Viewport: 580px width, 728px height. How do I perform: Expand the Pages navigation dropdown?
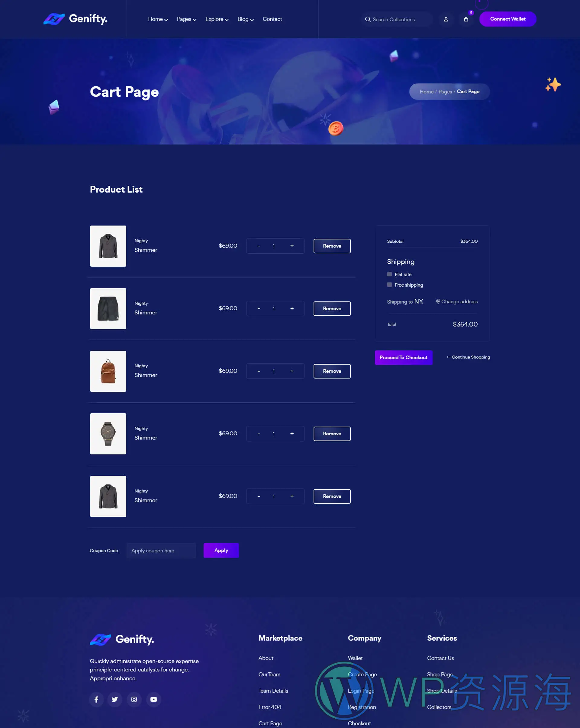point(186,18)
